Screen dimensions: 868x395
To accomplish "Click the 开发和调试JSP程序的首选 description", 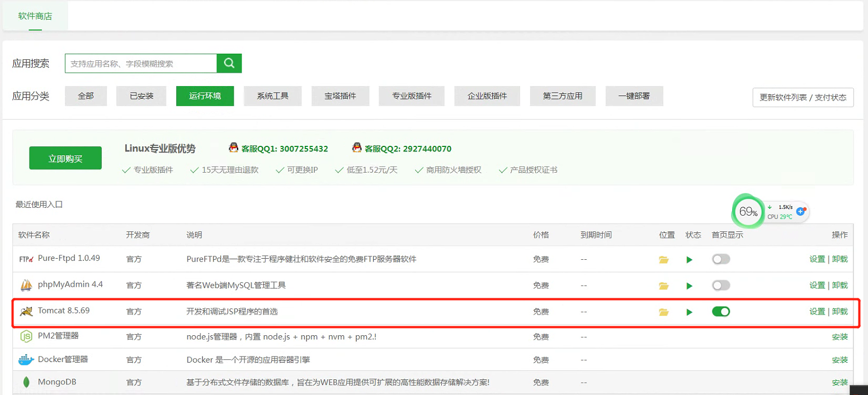I will coord(232,312).
